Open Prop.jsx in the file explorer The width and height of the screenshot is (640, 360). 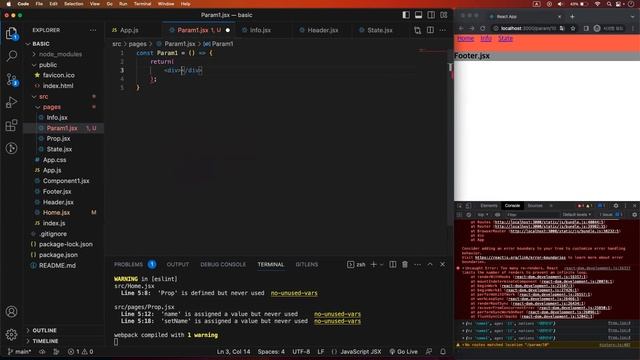coord(58,139)
